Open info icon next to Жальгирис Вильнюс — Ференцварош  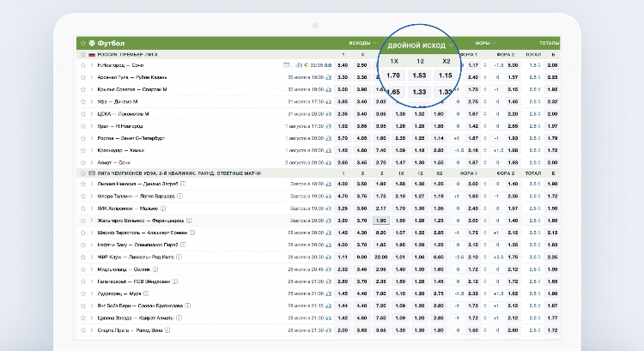point(189,221)
